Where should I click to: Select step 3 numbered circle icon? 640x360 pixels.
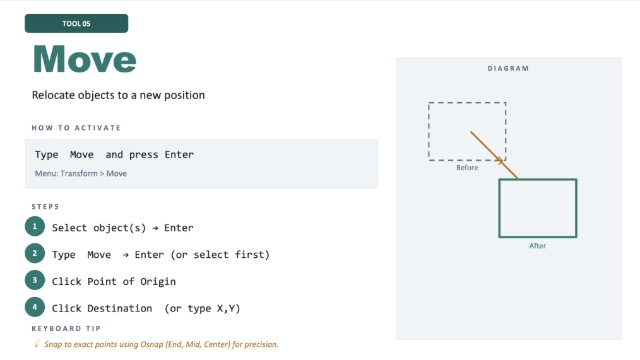pyautogui.click(x=35, y=280)
